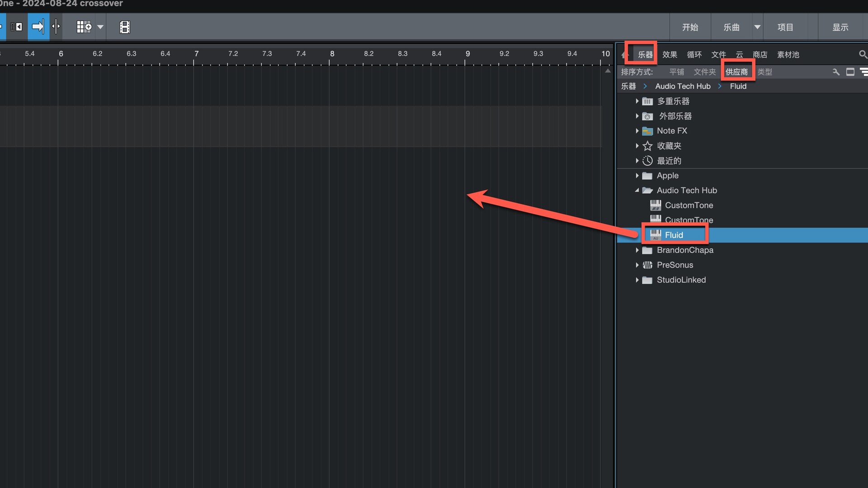Select the StudioLinked vendor label
This screenshot has height=488, width=868.
(681, 280)
